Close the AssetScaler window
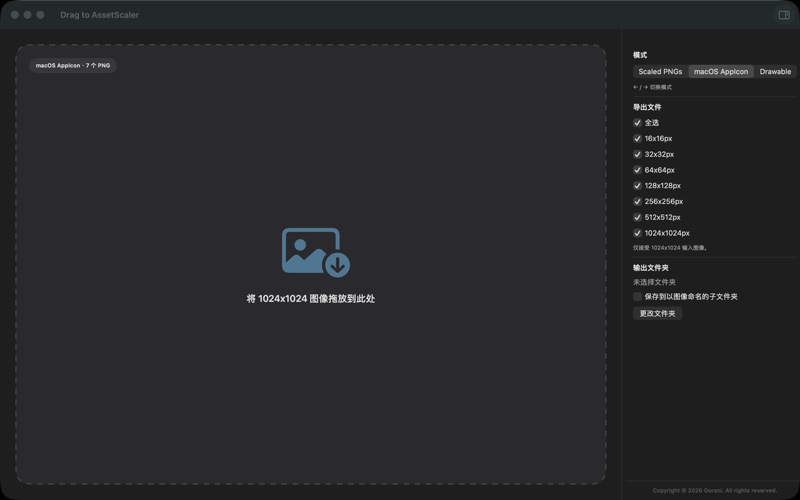800x500 pixels. tap(15, 15)
